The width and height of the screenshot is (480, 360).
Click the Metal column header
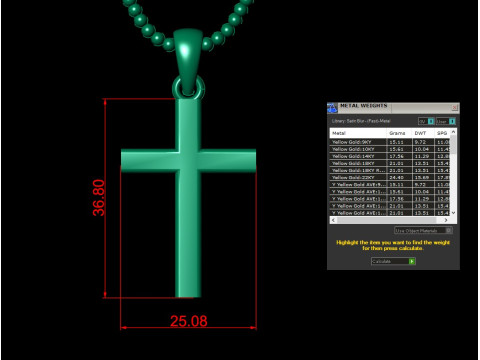(358, 133)
